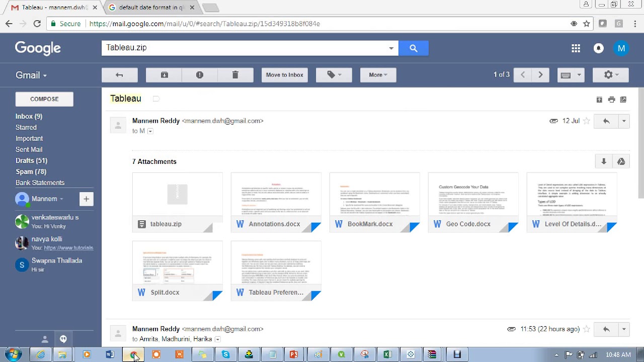The height and width of the screenshot is (362, 644).
Task: Open the More actions dropdown
Action: click(378, 75)
